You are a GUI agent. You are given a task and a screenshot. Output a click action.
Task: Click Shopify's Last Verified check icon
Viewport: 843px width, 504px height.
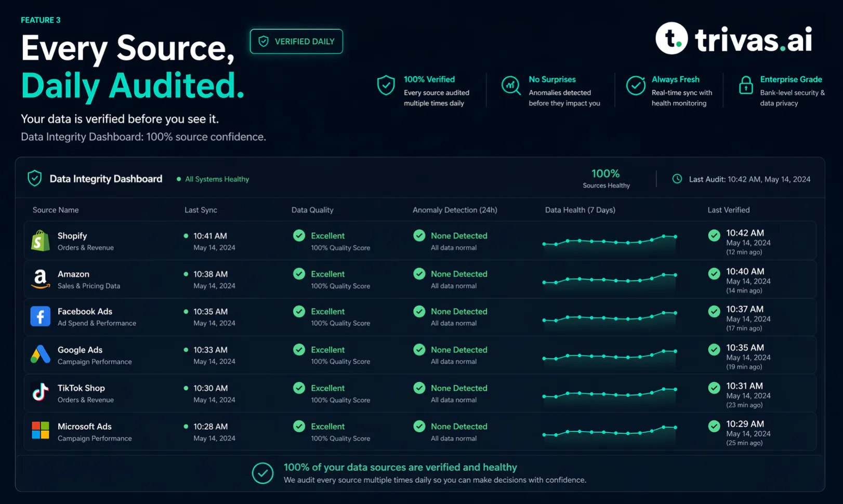pos(714,235)
